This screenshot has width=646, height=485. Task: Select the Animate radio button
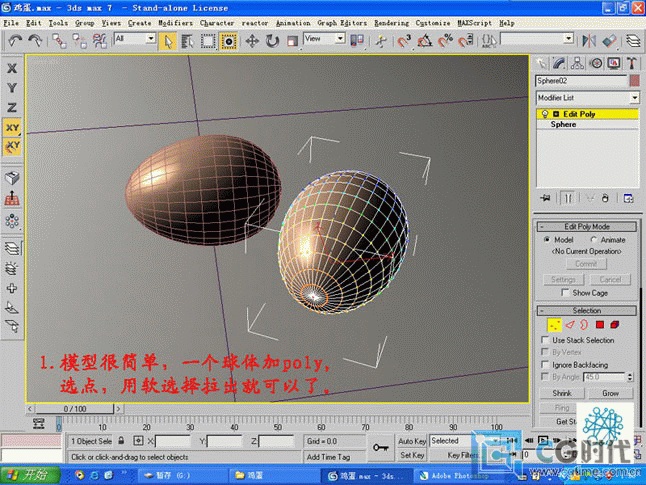[x=593, y=239]
